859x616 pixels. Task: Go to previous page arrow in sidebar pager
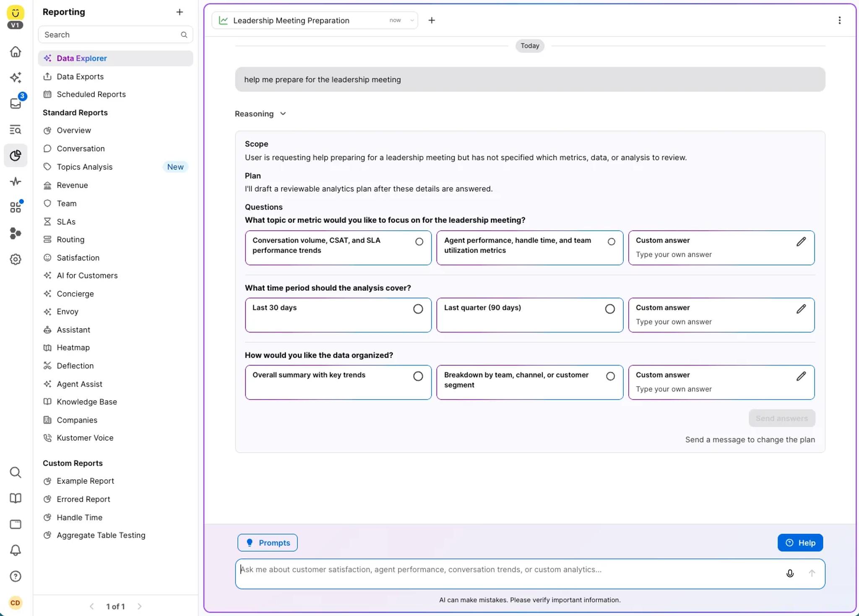click(x=91, y=606)
